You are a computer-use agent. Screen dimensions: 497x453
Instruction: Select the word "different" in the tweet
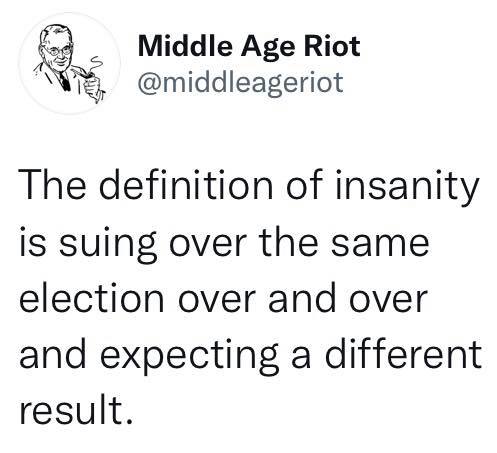(404, 353)
